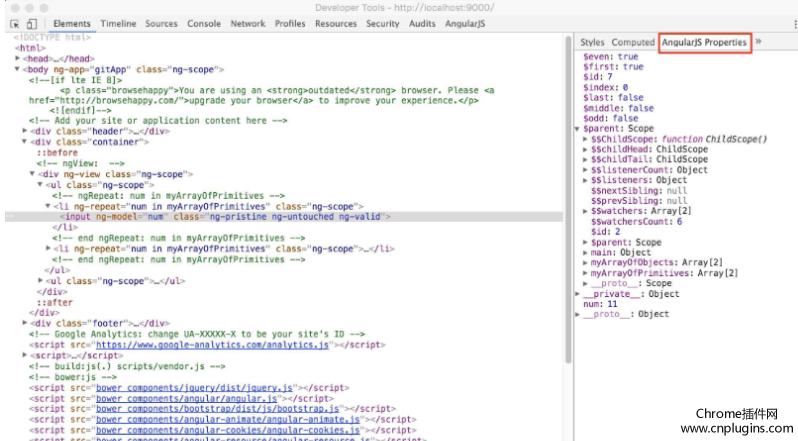Expand the second li ng-repeat node

48,249
